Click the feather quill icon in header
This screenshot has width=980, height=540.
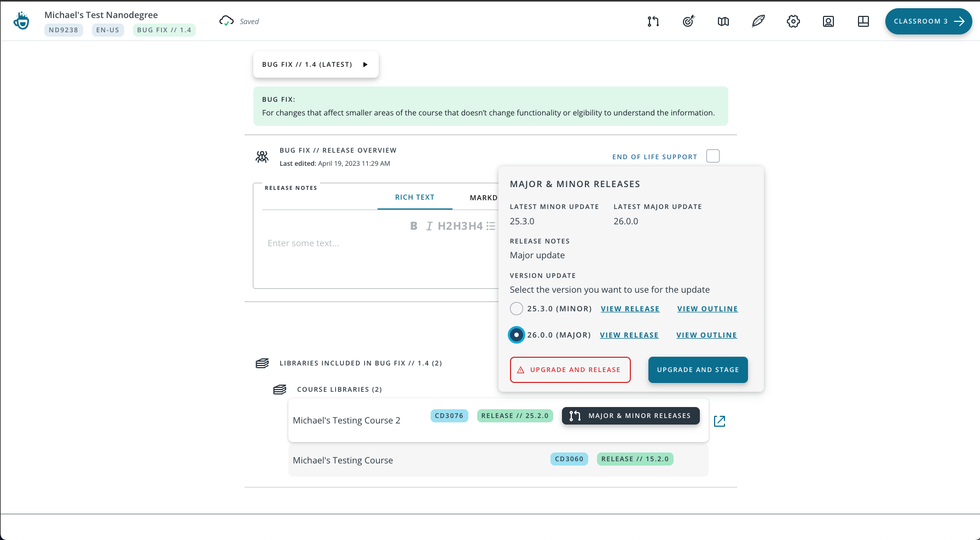click(758, 21)
